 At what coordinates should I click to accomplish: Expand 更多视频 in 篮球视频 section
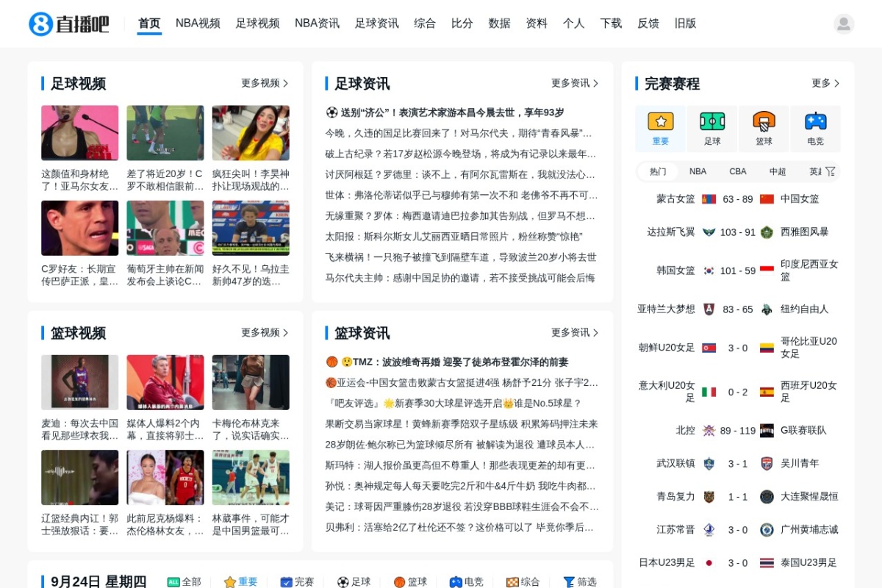click(265, 332)
